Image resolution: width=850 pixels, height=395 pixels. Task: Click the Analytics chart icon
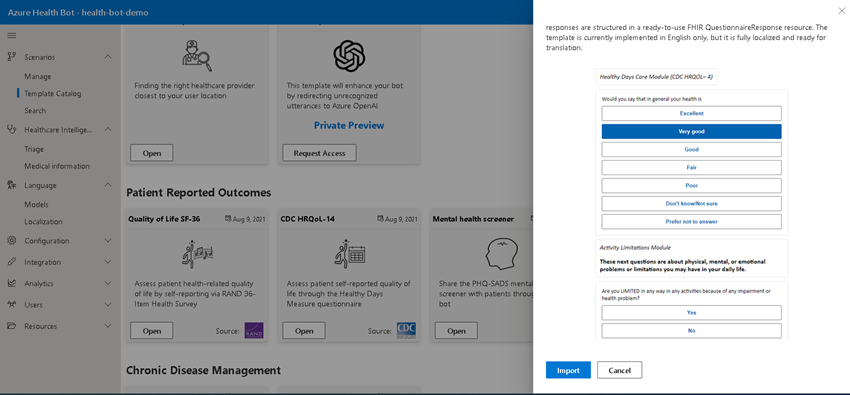(x=11, y=283)
